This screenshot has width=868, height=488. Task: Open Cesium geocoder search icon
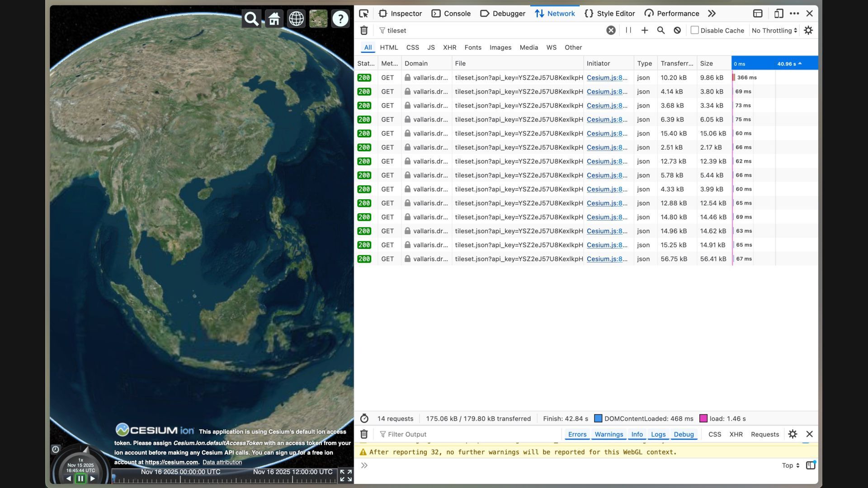(x=251, y=19)
